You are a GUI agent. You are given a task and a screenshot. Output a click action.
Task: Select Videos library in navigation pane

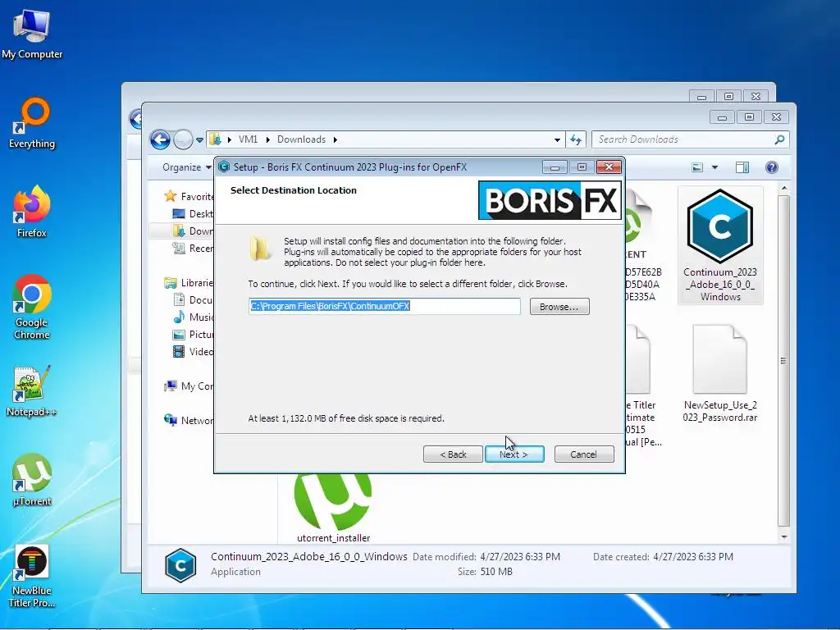[193, 351]
